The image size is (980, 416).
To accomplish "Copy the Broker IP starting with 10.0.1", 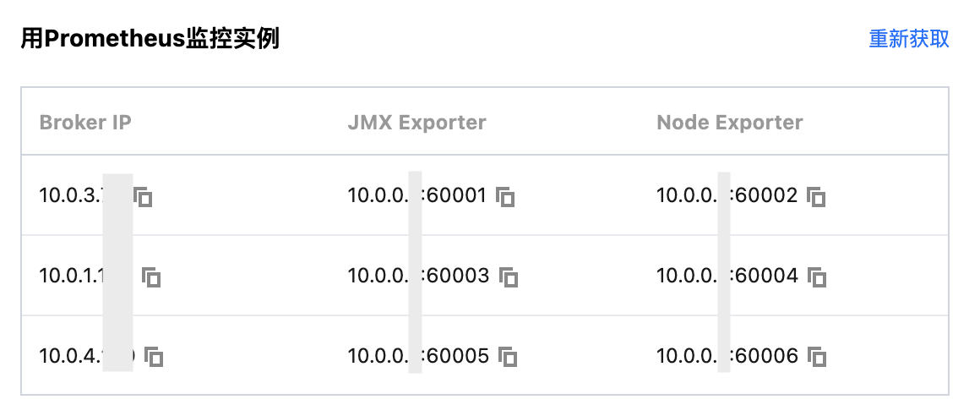I will coord(151,276).
